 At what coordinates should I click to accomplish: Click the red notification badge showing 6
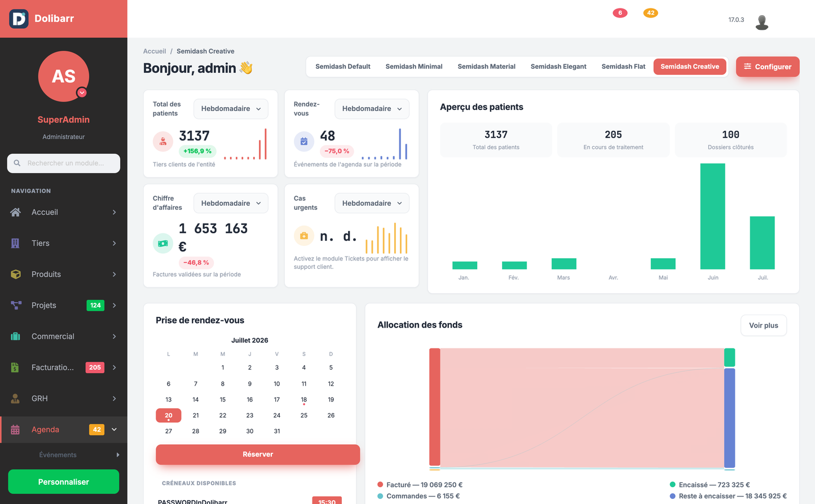(x=620, y=13)
